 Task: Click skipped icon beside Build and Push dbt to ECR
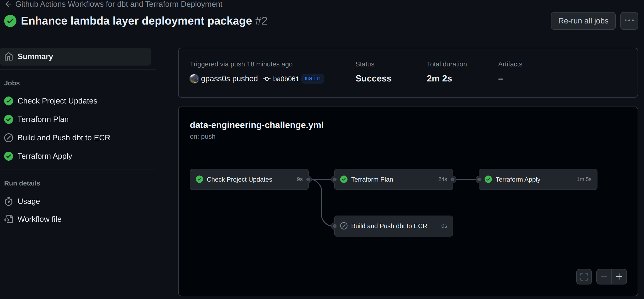[x=9, y=138]
